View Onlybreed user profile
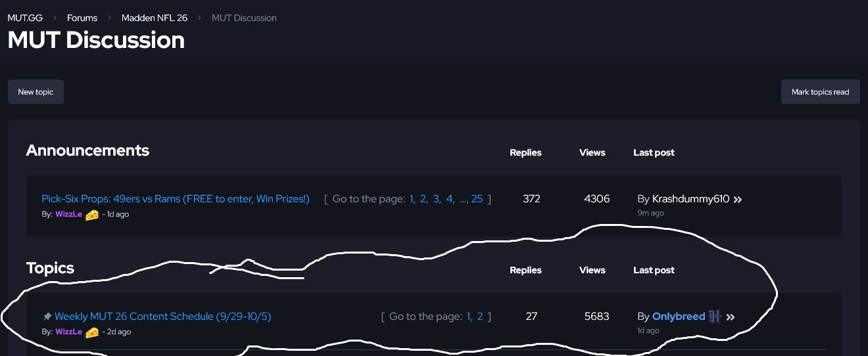This screenshot has width=868, height=356. tap(679, 317)
